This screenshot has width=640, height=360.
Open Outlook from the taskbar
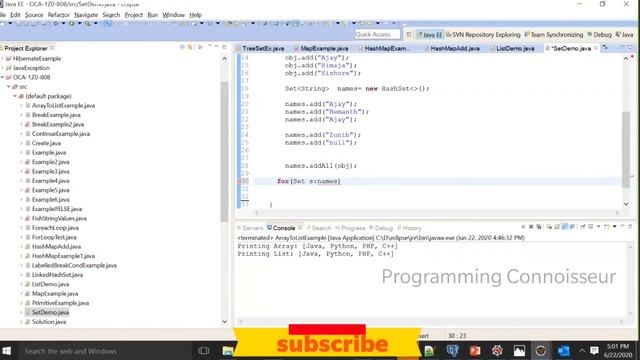coord(563,351)
